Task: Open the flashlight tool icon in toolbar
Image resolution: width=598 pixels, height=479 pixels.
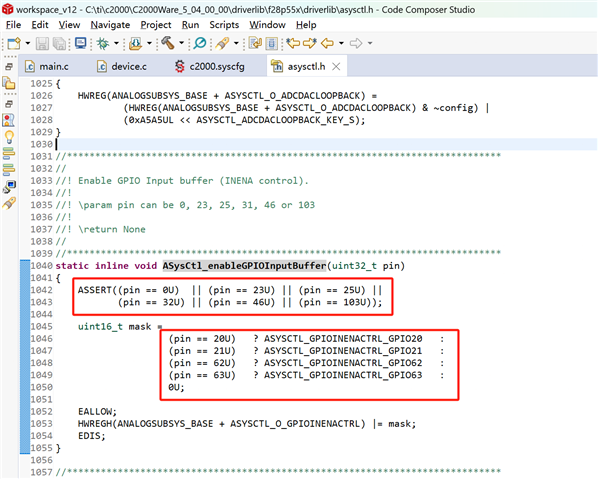Action: pos(222,43)
